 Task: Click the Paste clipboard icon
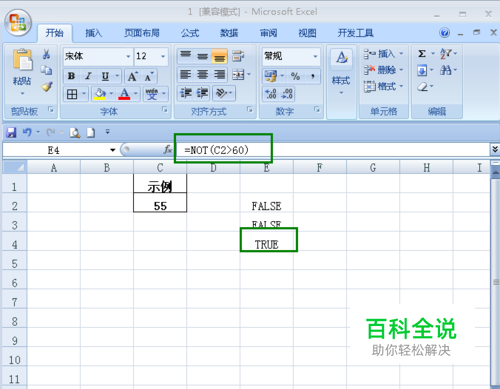(22, 60)
